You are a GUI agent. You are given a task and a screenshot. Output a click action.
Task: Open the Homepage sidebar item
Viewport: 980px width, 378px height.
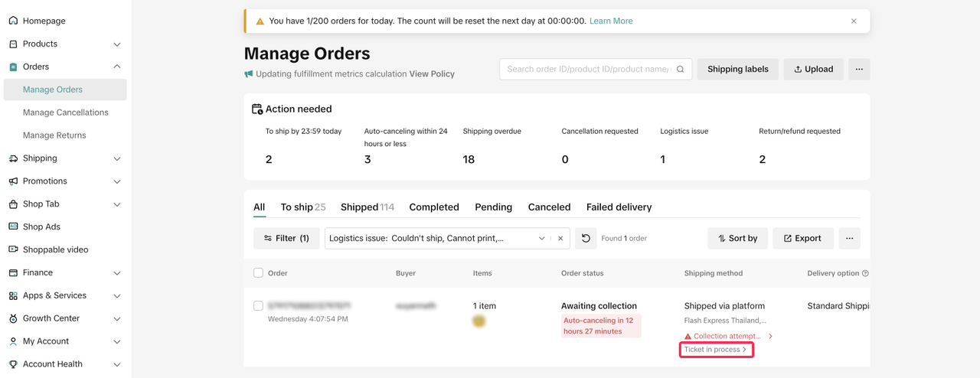pyautogui.click(x=44, y=21)
